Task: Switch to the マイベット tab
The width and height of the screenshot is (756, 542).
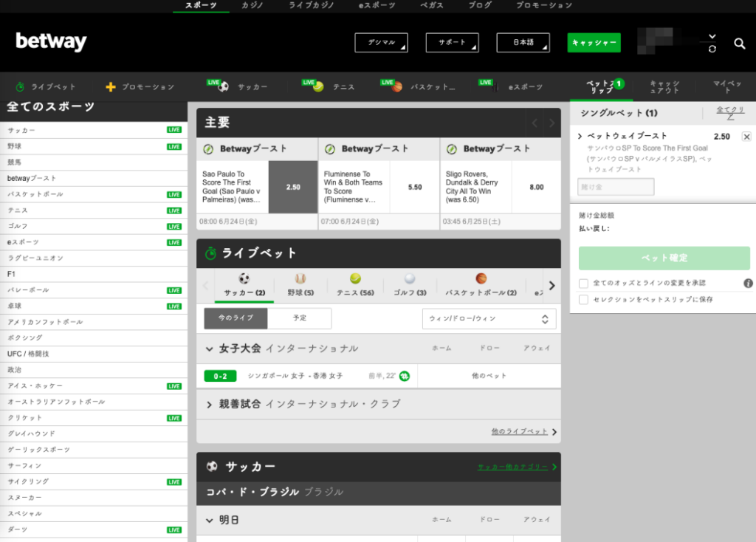Action: click(726, 86)
